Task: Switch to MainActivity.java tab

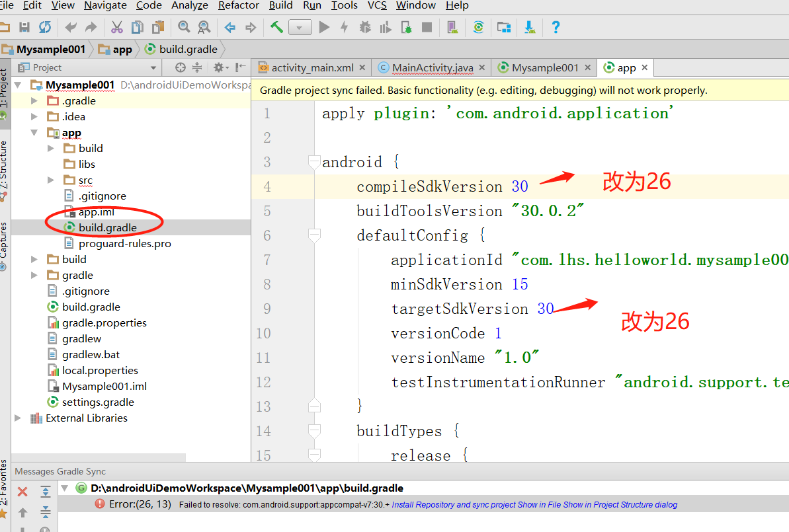Action: point(433,67)
